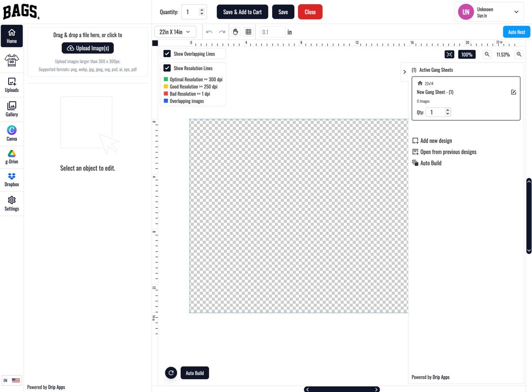Click the vertical scrollbar down arrow
The width and height of the screenshot is (532, 392).
[529, 250]
